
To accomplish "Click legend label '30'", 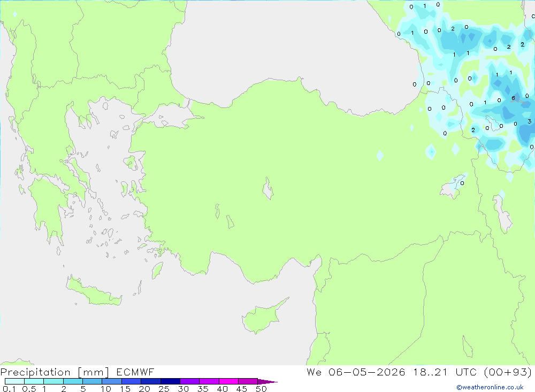I will [x=184, y=389].
